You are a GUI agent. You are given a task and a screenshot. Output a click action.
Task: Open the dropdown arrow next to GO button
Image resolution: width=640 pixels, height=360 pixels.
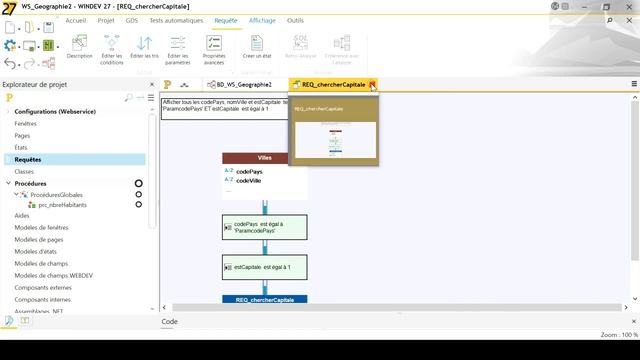pyautogui.click(x=58, y=47)
